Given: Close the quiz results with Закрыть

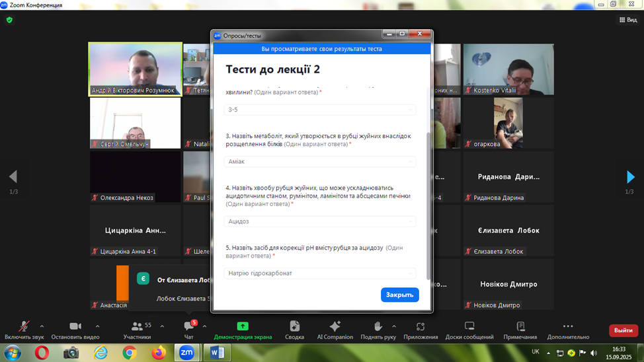Looking at the screenshot, I should [x=399, y=295].
